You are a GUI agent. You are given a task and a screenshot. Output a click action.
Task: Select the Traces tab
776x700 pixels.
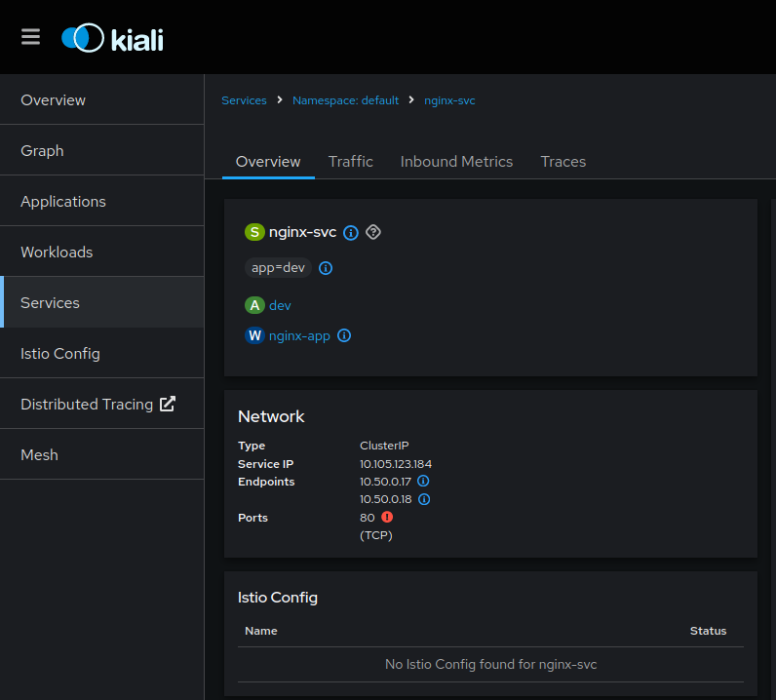tap(563, 162)
